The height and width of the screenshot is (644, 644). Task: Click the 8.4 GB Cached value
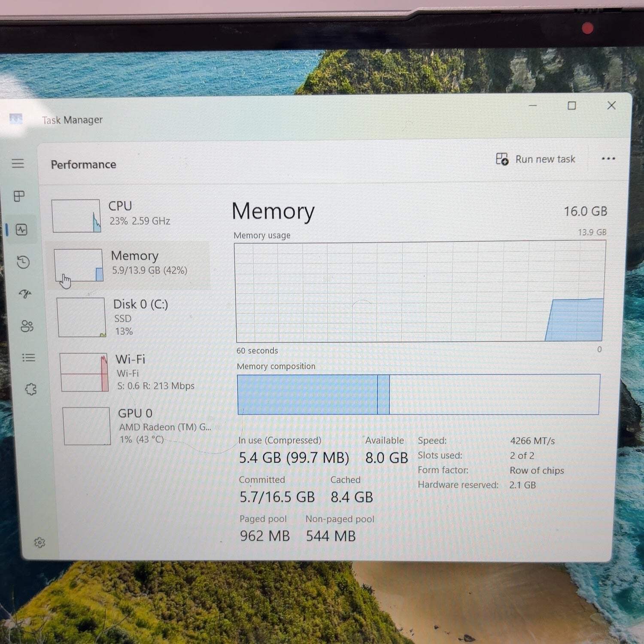click(x=352, y=497)
